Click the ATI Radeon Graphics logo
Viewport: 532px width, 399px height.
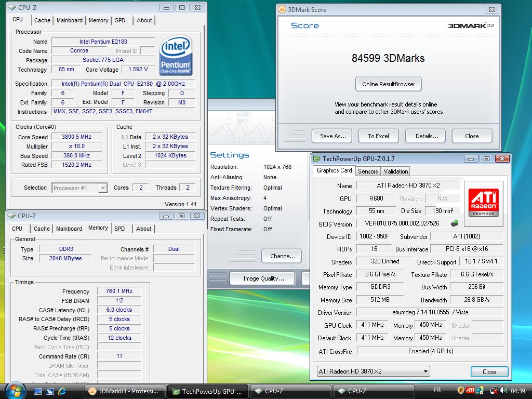coord(484,203)
